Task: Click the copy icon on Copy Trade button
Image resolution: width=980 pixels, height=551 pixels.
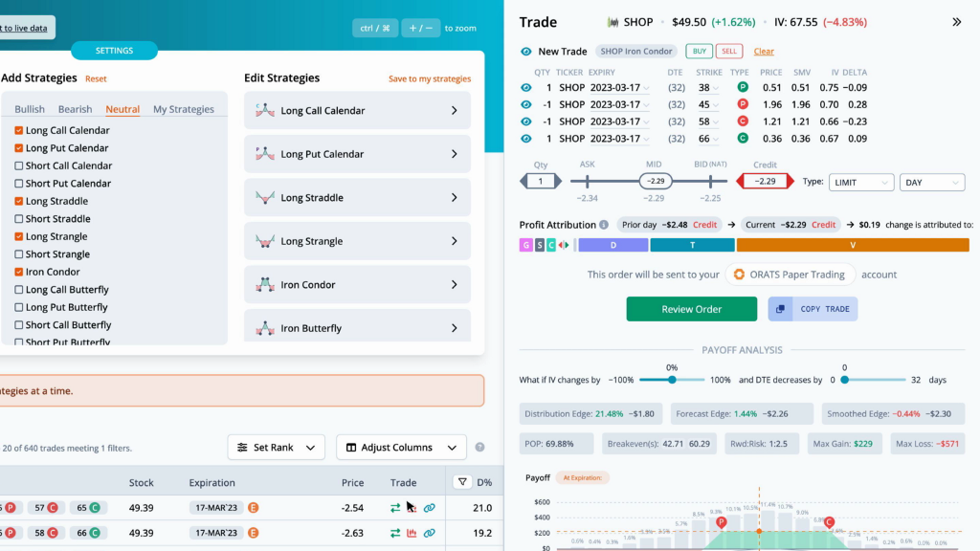Action: 780,309
